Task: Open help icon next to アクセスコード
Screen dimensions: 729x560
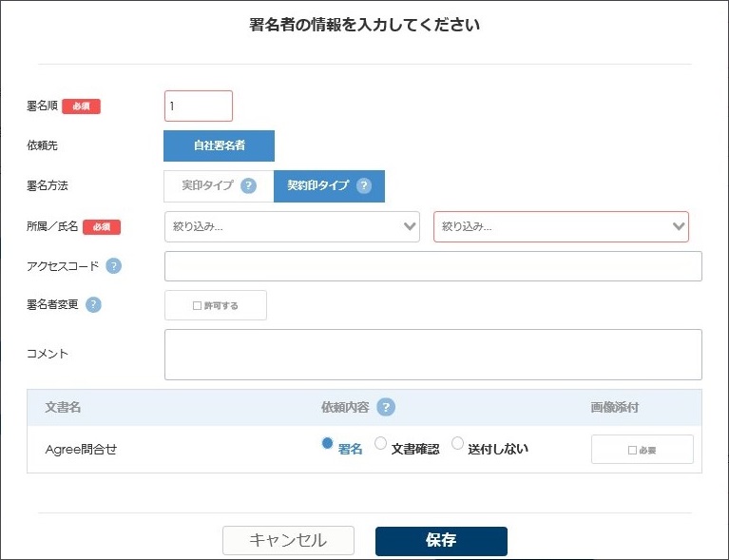Action: tap(113, 266)
